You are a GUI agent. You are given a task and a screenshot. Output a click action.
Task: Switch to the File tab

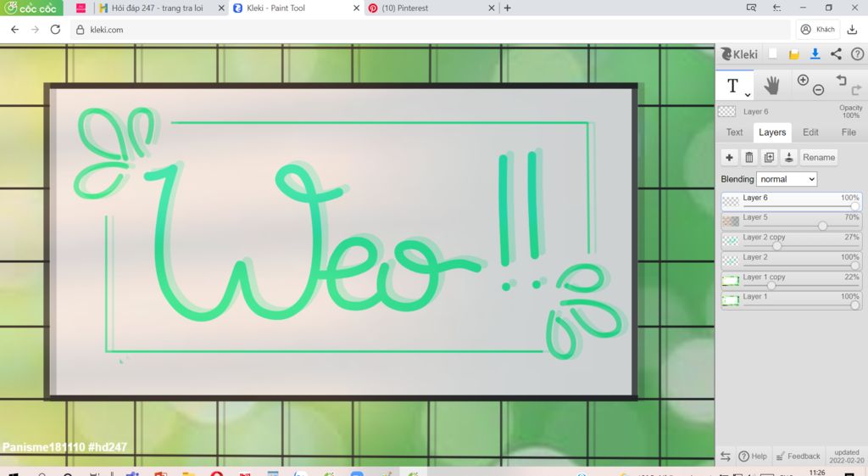click(849, 132)
